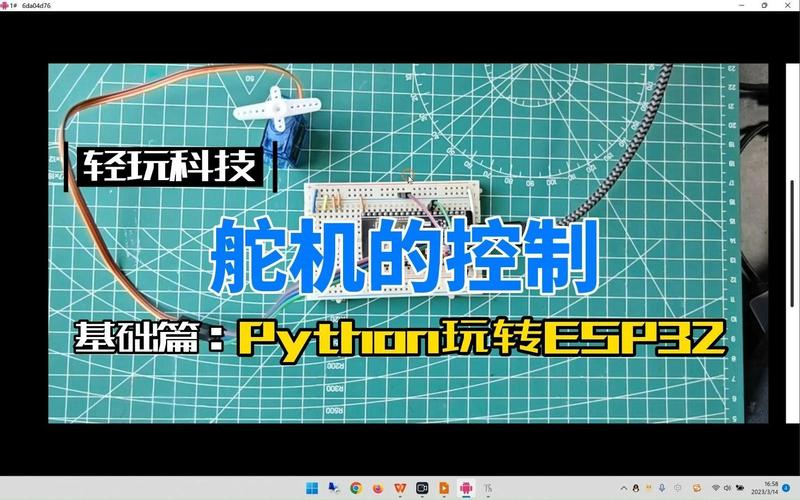This screenshot has width=800, height=500.
Task: Click the video thumbnail titled 舵机的控制
Action: [408, 243]
